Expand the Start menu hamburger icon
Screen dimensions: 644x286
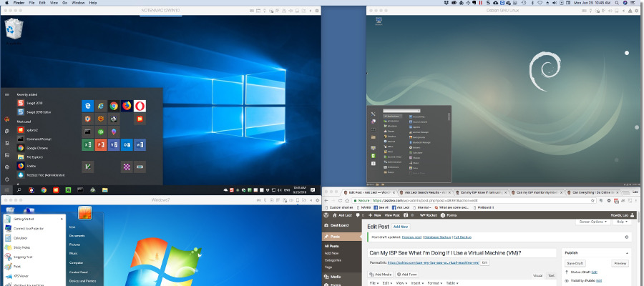[6, 94]
